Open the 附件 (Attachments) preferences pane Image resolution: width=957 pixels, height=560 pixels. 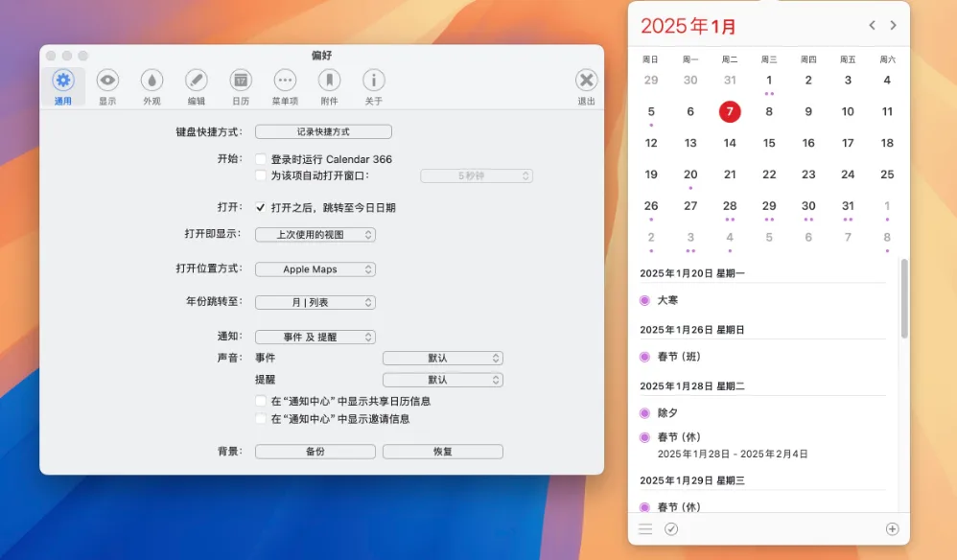click(x=329, y=86)
